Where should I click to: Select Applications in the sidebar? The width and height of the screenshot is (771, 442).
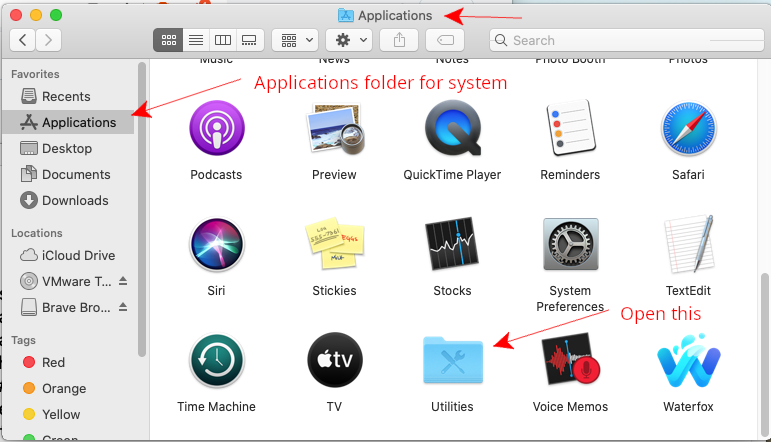pos(68,122)
